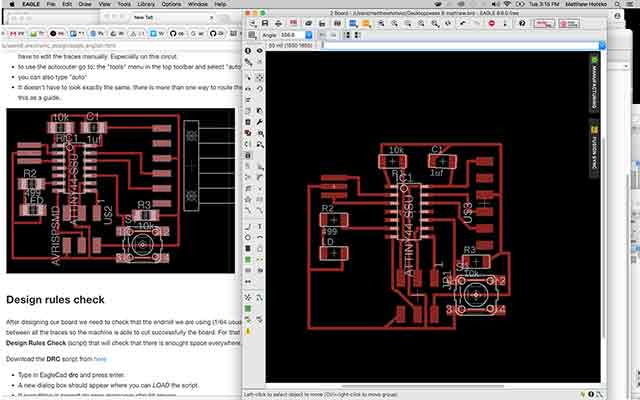The width and height of the screenshot is (640, 400).
Task: Open the Help menu in the menu bar
Action: tap(220, 4)
